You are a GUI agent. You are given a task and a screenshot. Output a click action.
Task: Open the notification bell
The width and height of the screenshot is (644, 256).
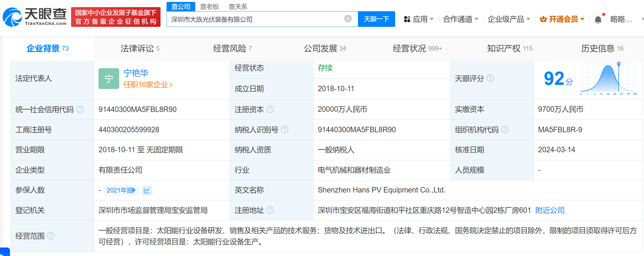tap(598, 19)
